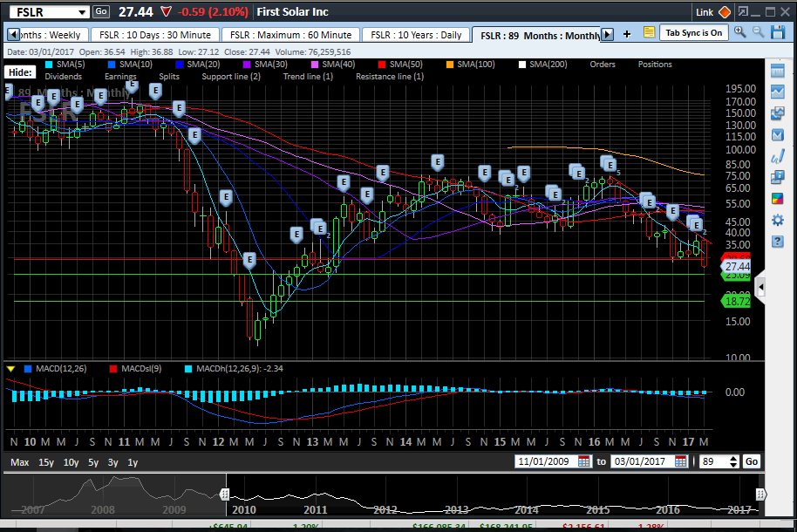Set range to 3y
797x532 pixels.
tap(112, 462)
